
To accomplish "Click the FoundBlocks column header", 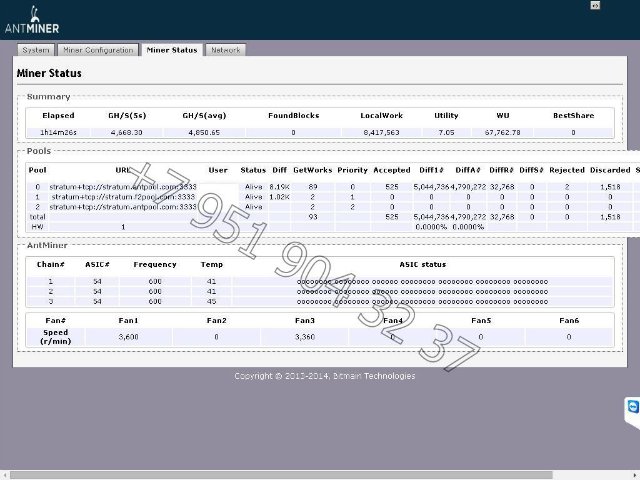I will click(293, 116).
